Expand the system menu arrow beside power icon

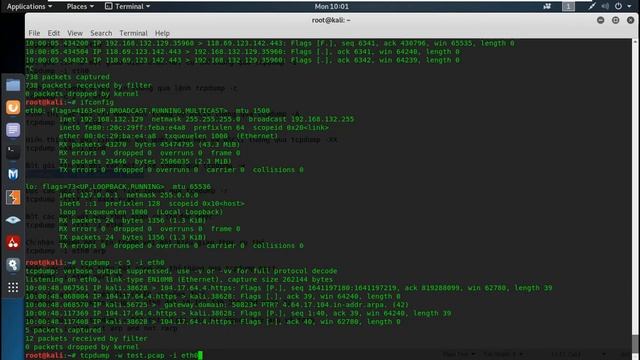tap(629, 6)
